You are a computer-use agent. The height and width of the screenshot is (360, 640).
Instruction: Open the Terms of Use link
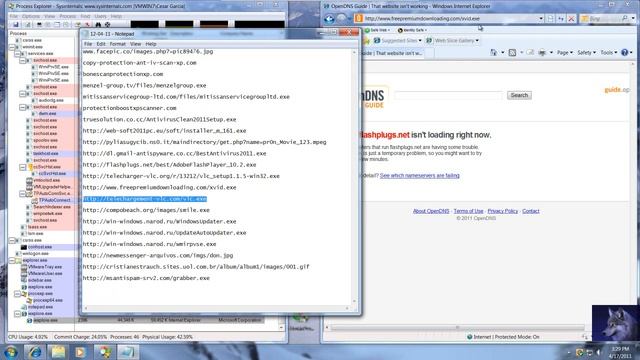[x=468, y=211]
